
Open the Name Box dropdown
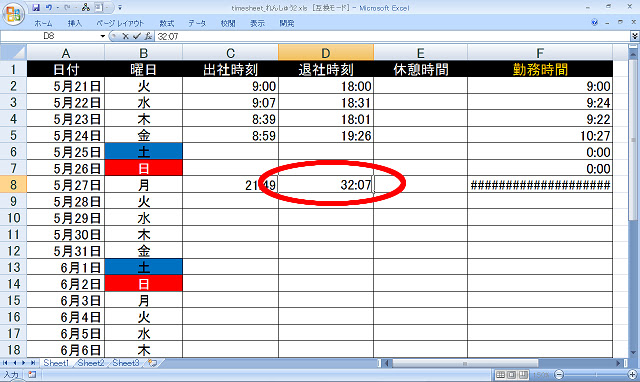(x=102, y=36)
